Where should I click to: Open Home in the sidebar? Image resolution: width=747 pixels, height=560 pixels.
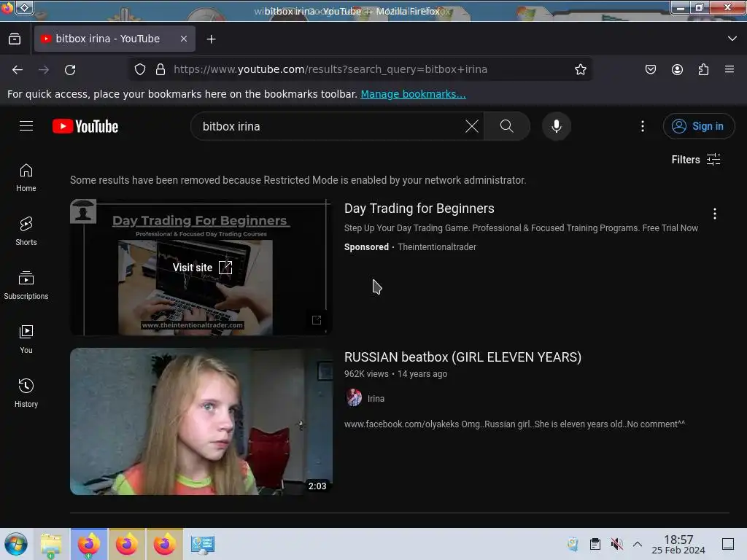coord(26,178)
